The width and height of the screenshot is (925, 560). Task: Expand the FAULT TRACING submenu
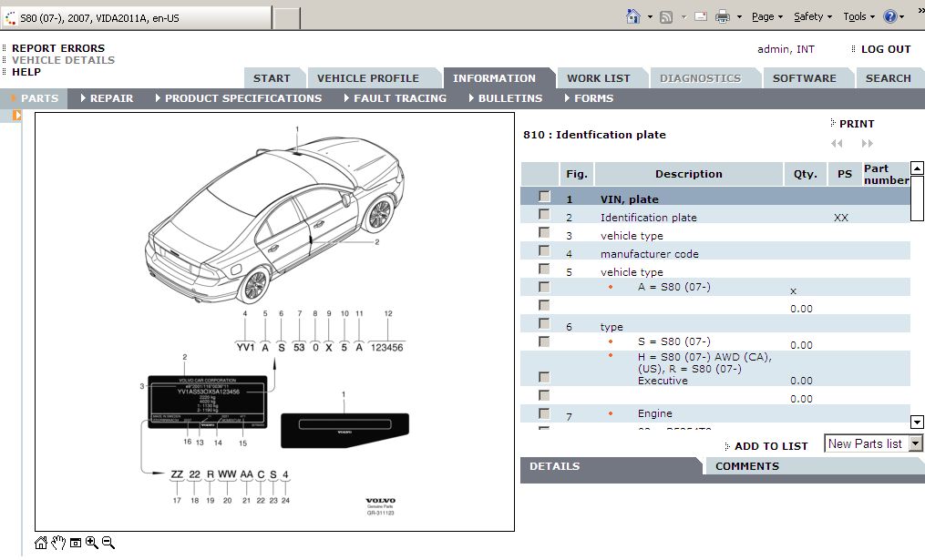(396, 98)
